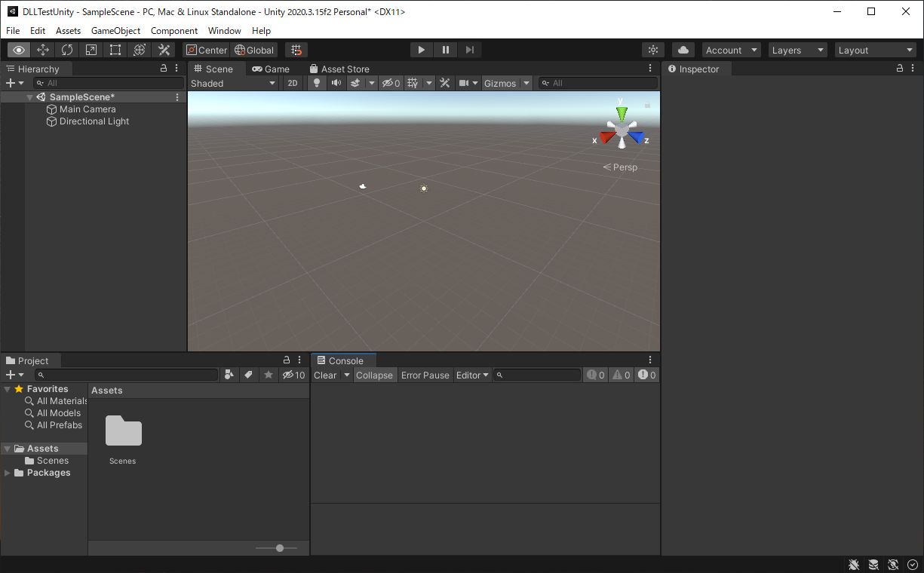This screenshot has width=924, height=573.
Task: Search by type icon in Project panel
Action: [230, 375]
